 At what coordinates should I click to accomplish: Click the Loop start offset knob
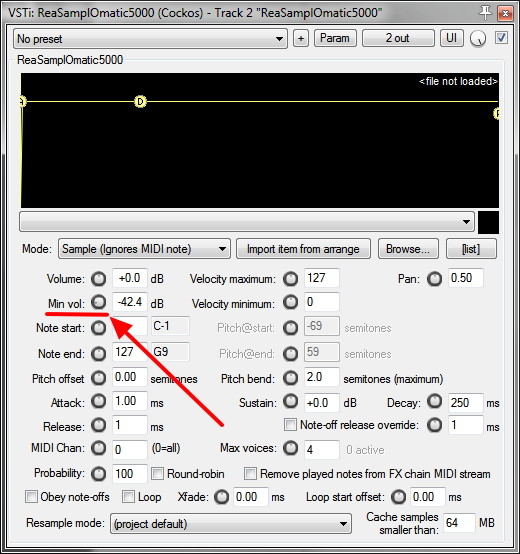tap(398, 497)
